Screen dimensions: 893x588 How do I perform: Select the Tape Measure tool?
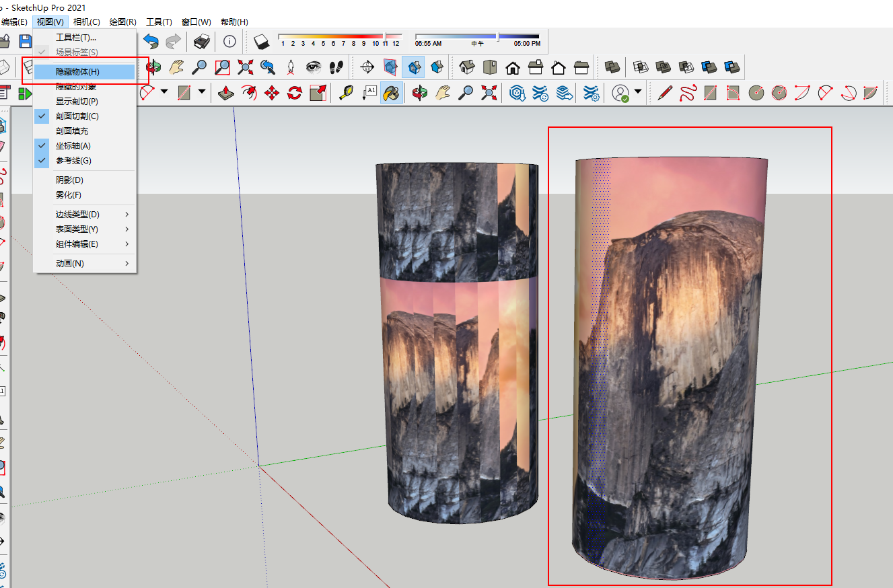(347, 92)
